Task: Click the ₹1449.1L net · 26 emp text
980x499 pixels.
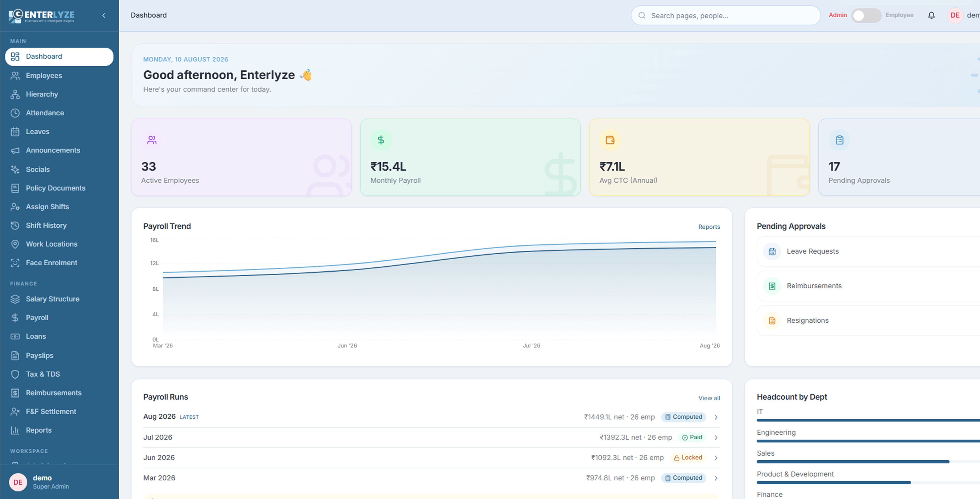Action: point(619,417)
